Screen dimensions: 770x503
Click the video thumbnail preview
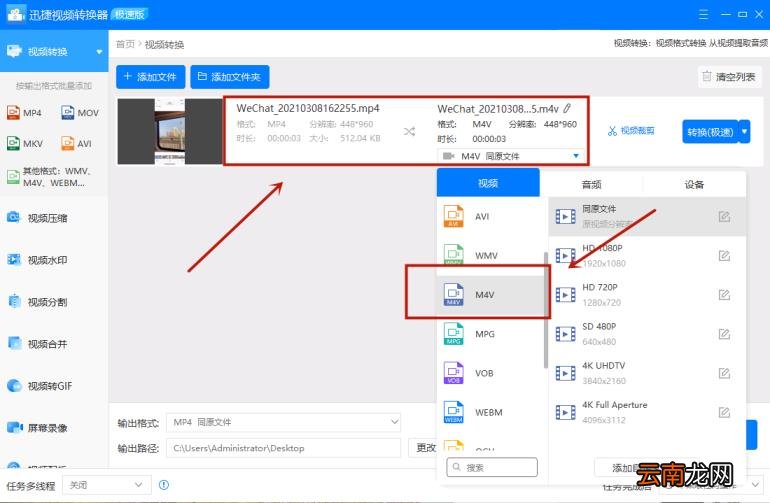click(x=170, y=131)
